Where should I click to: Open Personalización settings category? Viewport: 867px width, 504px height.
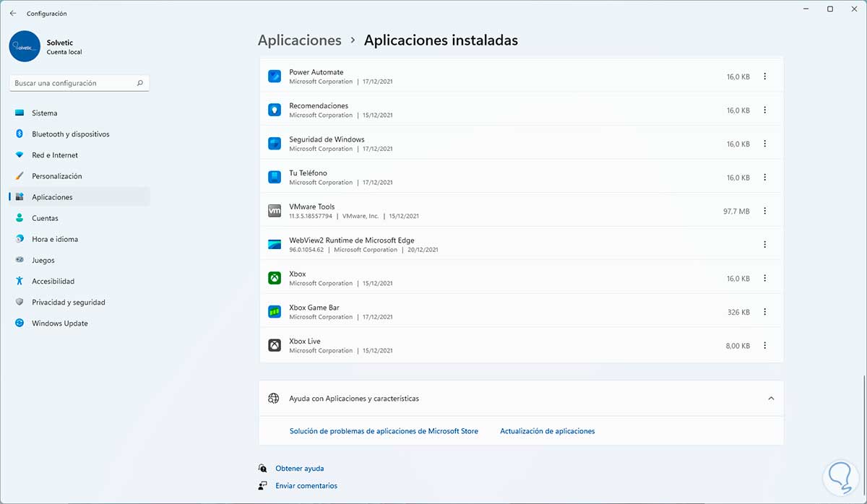79,176
